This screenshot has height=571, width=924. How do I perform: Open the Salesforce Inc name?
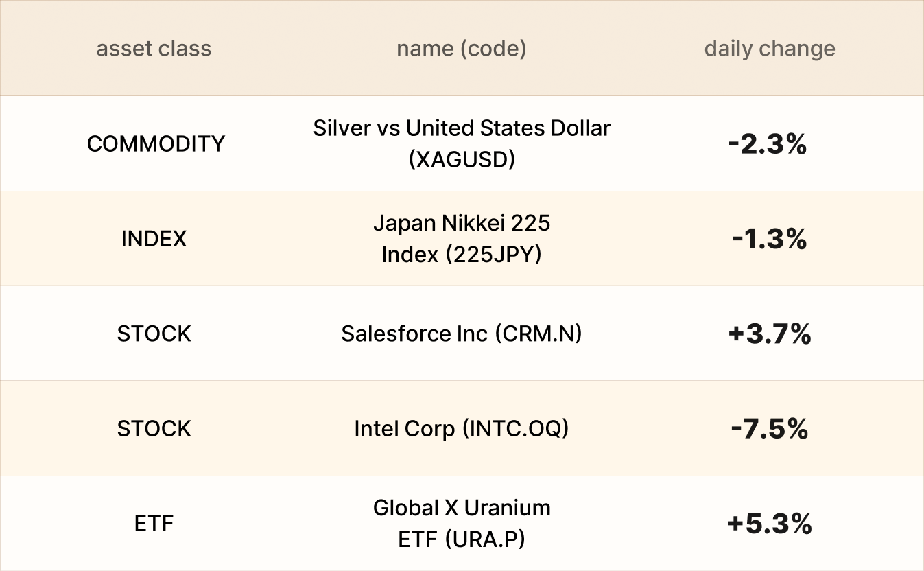pyautogui.click(x=414, y=334)
